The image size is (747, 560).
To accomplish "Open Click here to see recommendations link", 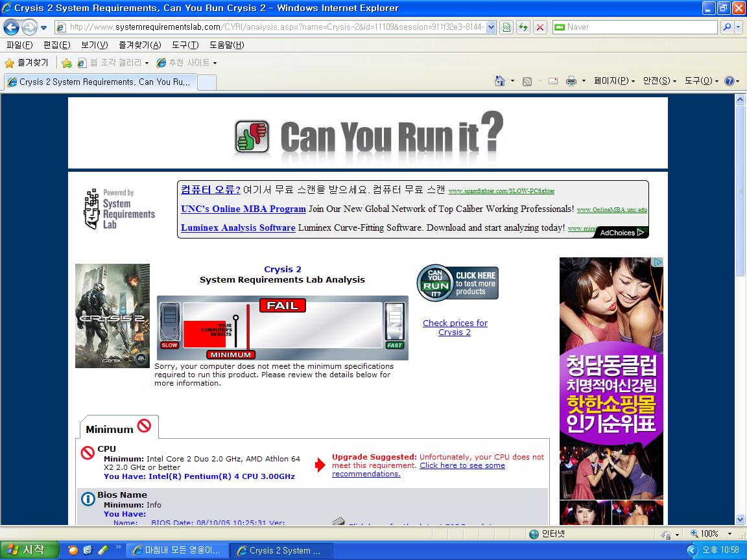I will coord(418,469).
